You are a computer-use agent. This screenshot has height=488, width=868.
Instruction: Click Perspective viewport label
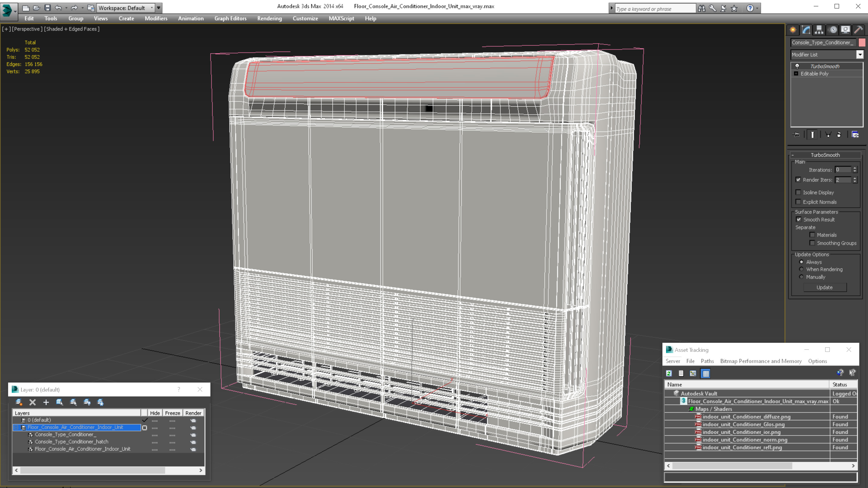pos(27,29)
